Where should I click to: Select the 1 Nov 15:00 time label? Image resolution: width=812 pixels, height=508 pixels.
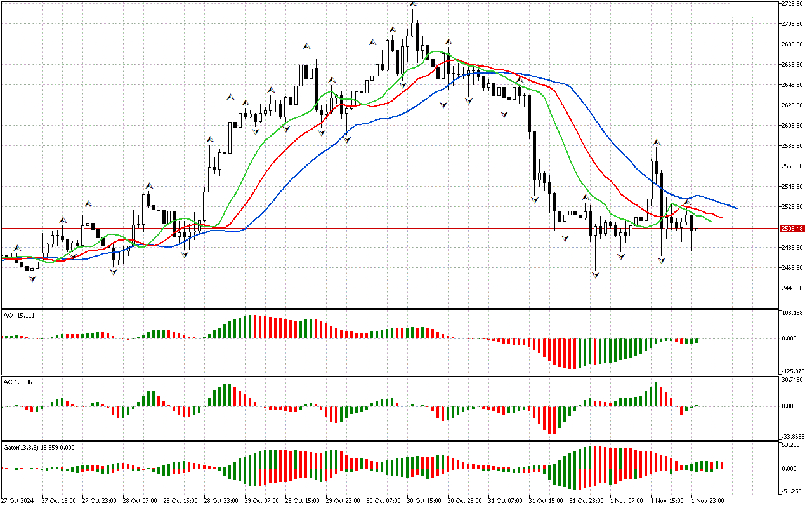tap(667, 500)
